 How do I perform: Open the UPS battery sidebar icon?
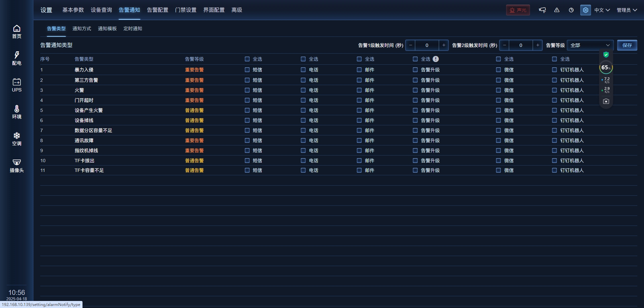[x=16, y=85]
